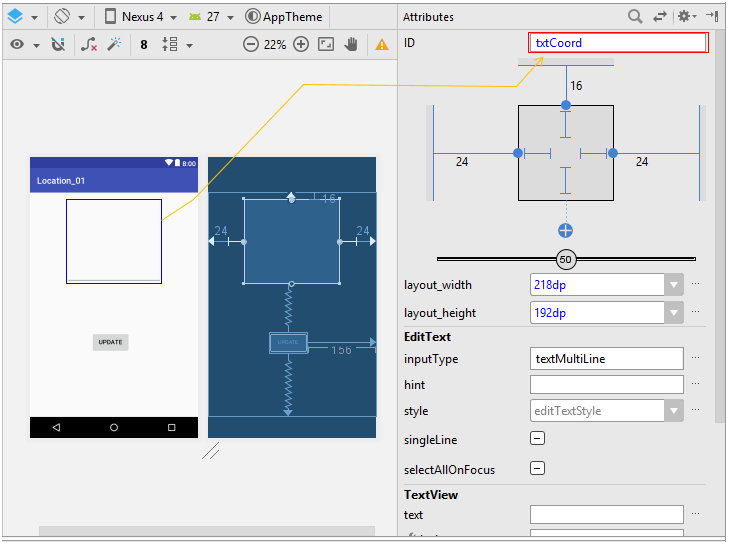Open the layout_width dropdown arrow
Screen dimensions: 729x544
[674, 285]
